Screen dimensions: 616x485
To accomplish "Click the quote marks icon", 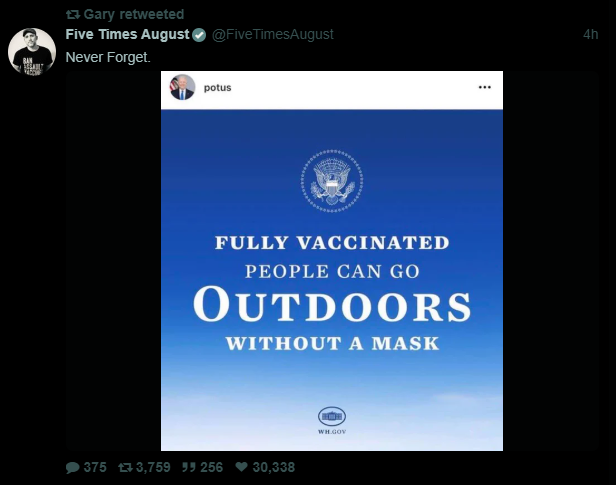I will tap(189, 467).
